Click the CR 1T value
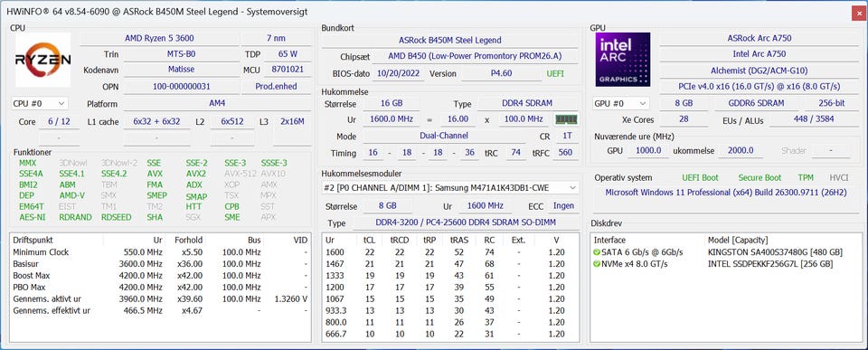868x350 pixels. pyautogui.click(x=567, y=136)
